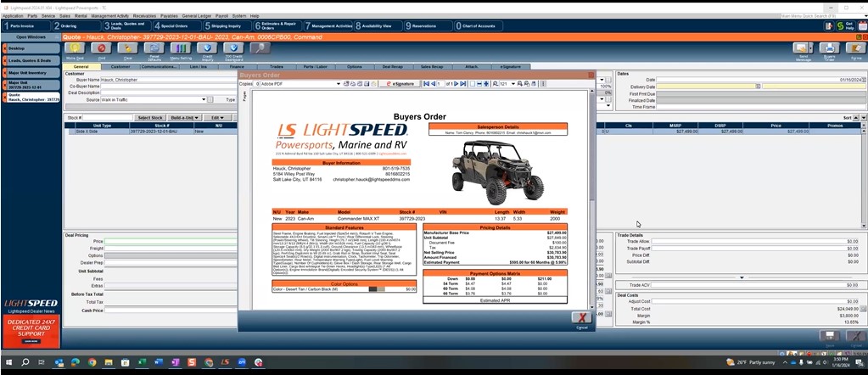Viewport: 868px width, 375px height.
Task: Open the Parts Invoice shortcut button
Action: pos(26,25)
